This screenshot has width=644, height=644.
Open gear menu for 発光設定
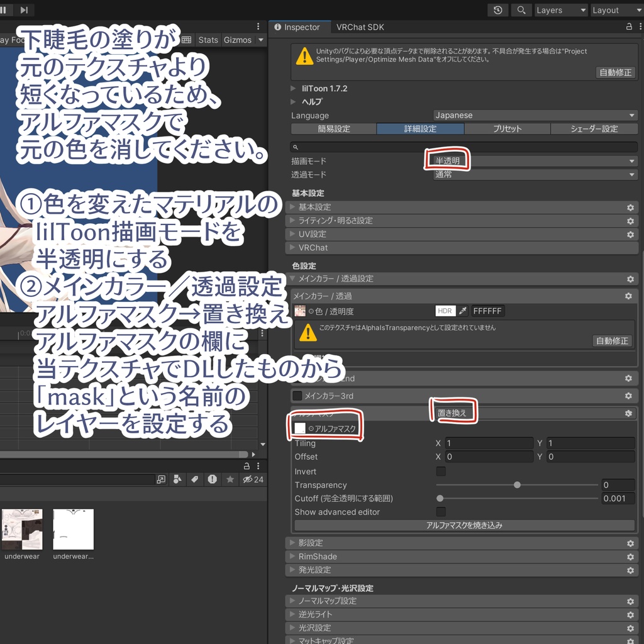tap(630, 571)
